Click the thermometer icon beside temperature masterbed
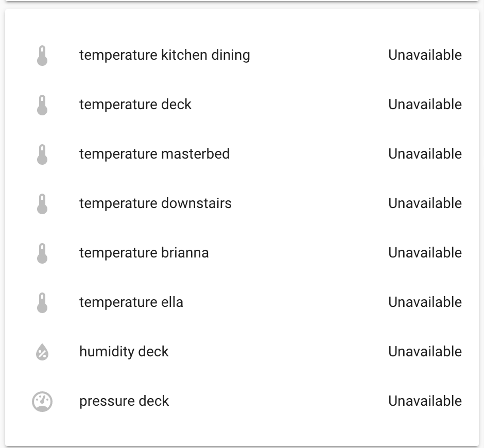Image resolution: width=484 pixels, height=448 pixels. pyautogui.click(x=42, y=154)
